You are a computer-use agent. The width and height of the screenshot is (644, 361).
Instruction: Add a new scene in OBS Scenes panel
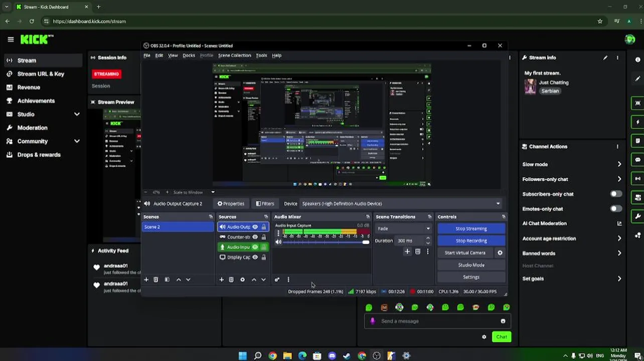coord(146,280)
